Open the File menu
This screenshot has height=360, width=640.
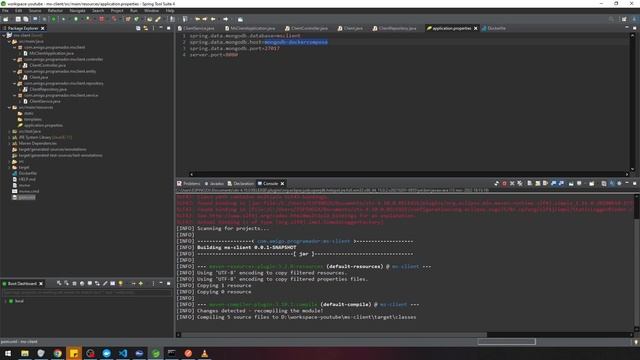click(5, 11)
